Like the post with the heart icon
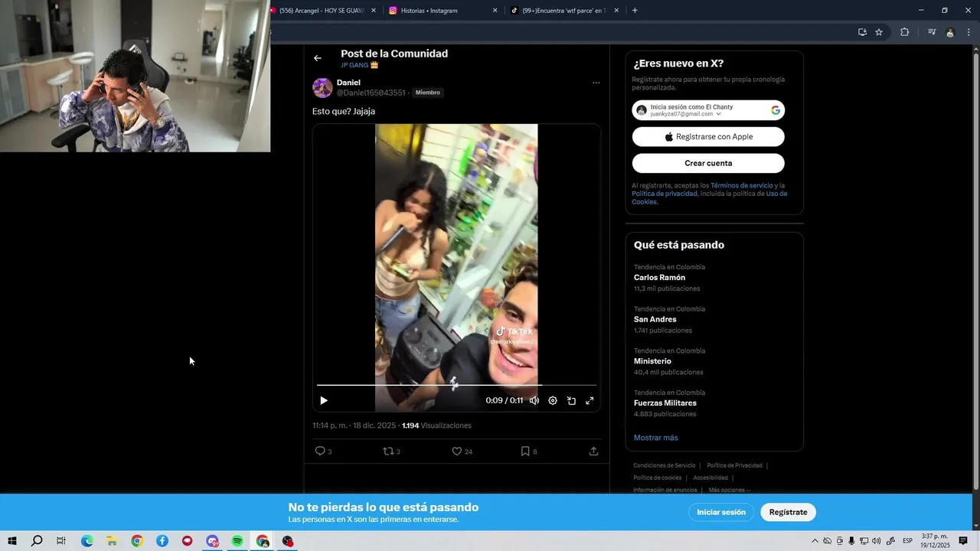Screen dimensions: 980x551 457,452
